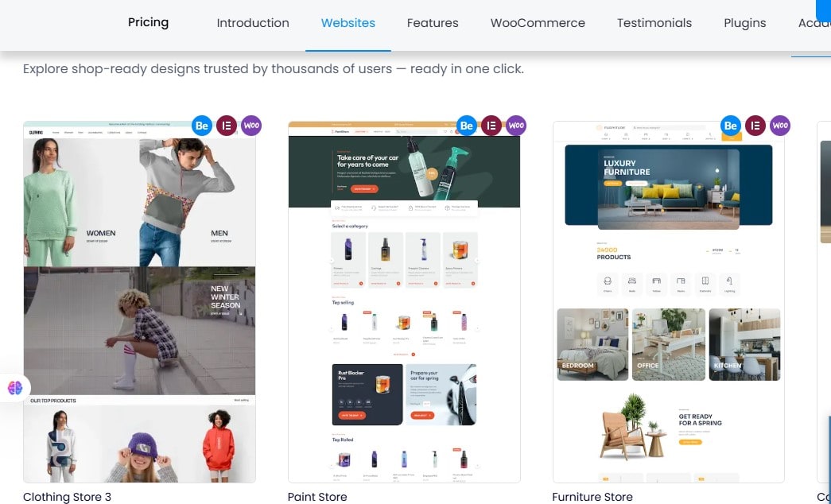Click the Woo icon on Paint Store
This screenshot has width=831, height=504.
[515, 126]
